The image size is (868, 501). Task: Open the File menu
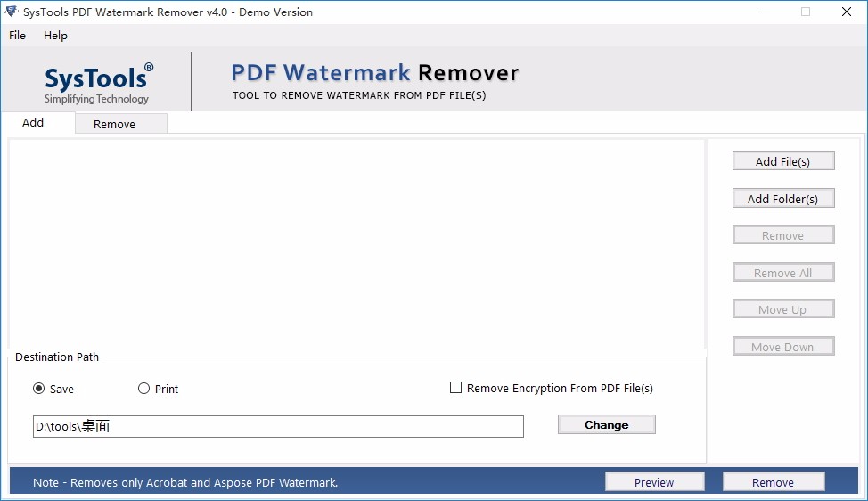point(17,36)
